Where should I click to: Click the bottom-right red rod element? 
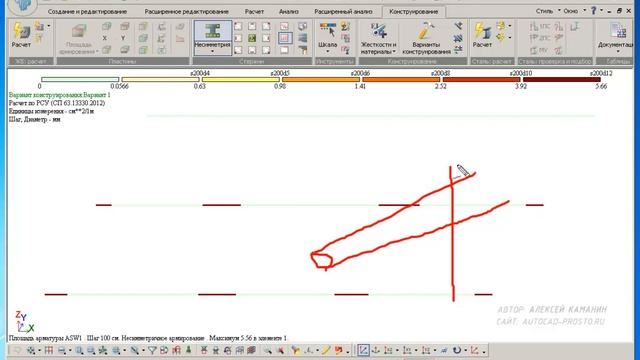[483, 294]
